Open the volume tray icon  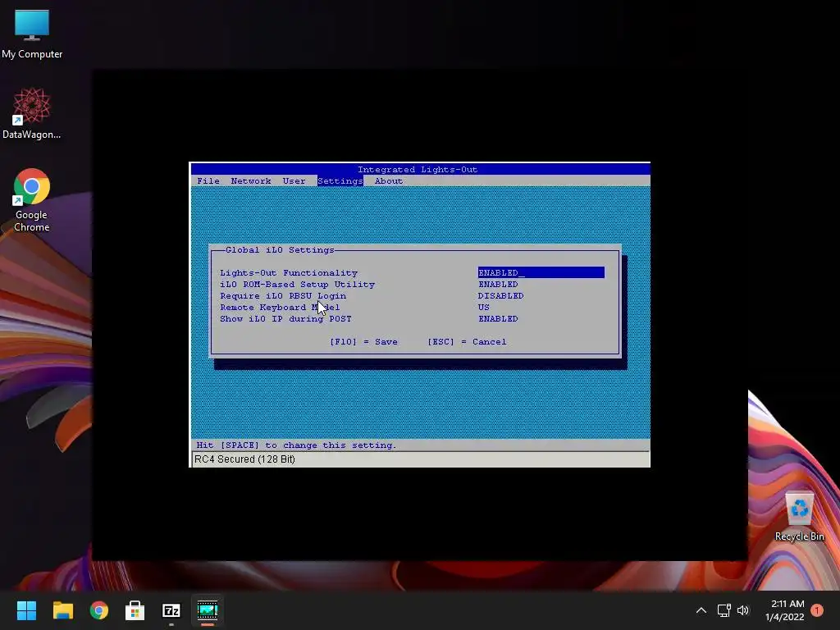point(743,610)
